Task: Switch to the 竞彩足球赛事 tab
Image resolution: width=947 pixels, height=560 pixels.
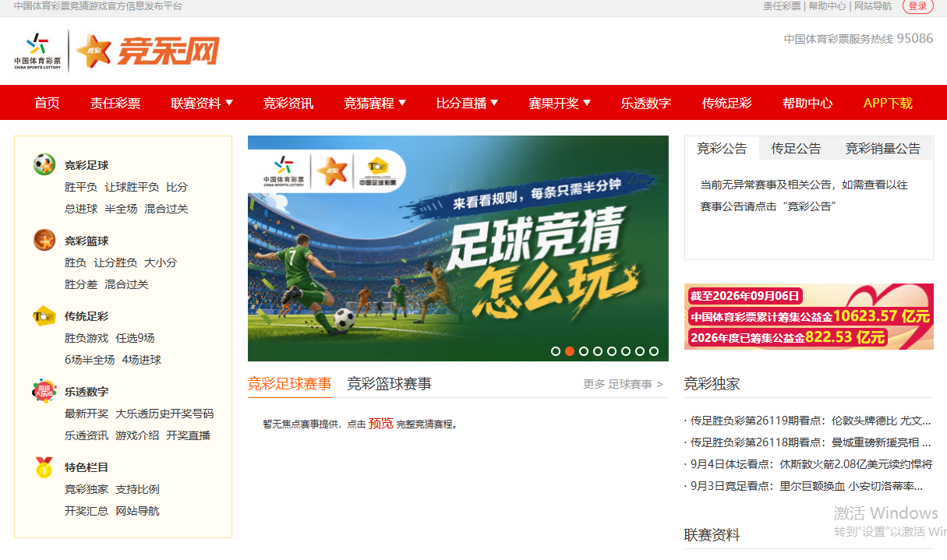Action: [289, 383]
